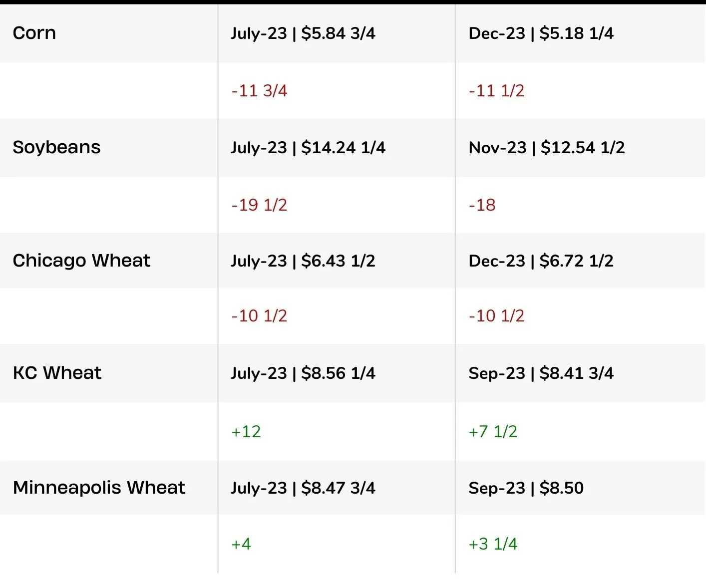Screen dimensions: 706x588
Task: Click the KC Wheat +12 change value
Action: click(246, 432)
